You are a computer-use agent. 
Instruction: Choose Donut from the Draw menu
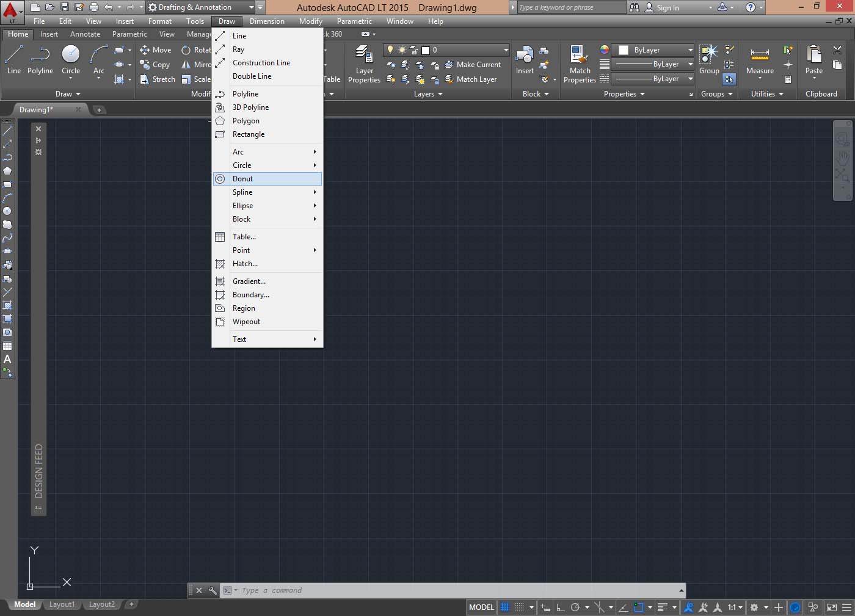267,179
